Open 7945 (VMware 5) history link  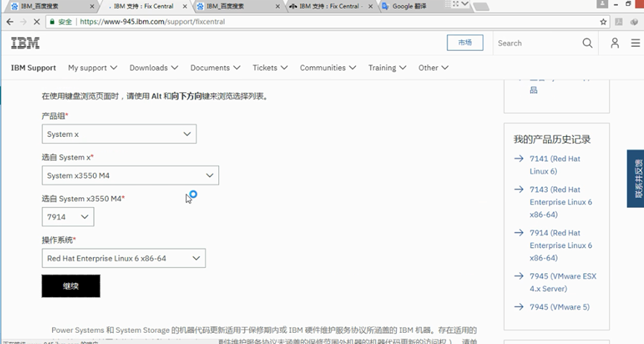pos(559,307)
